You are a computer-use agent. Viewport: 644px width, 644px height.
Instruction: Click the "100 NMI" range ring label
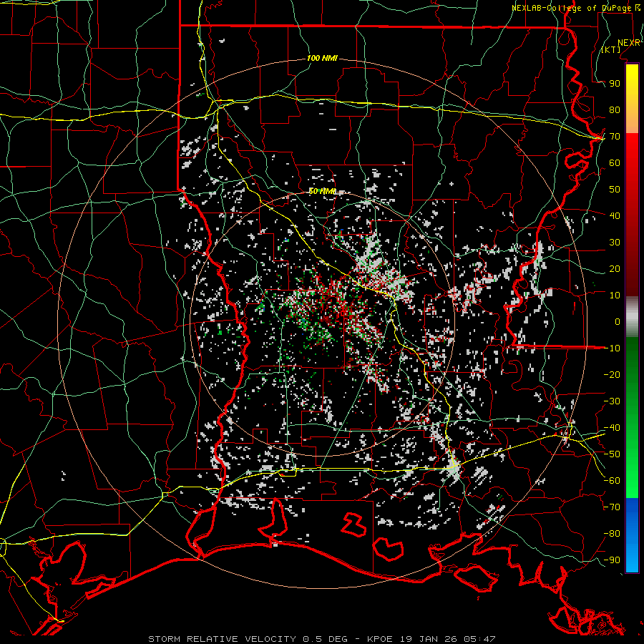coord(322,58)
